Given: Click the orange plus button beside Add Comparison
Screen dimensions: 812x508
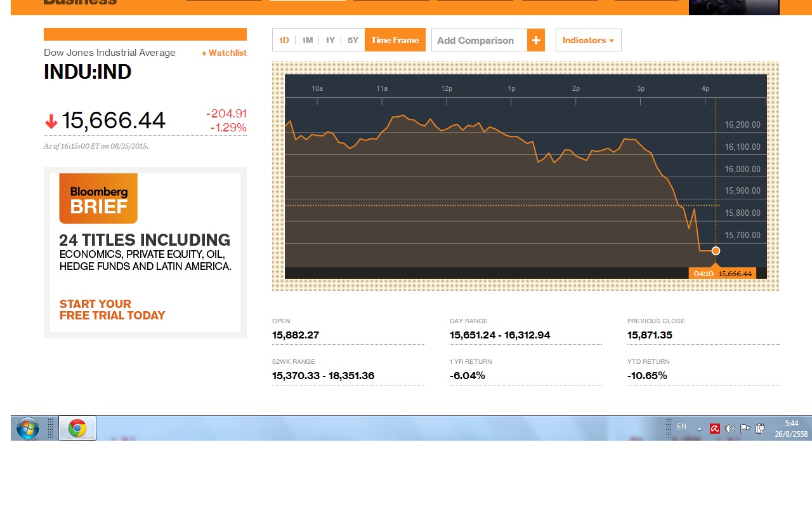Looking at the screenshot, I should (536, 40).
